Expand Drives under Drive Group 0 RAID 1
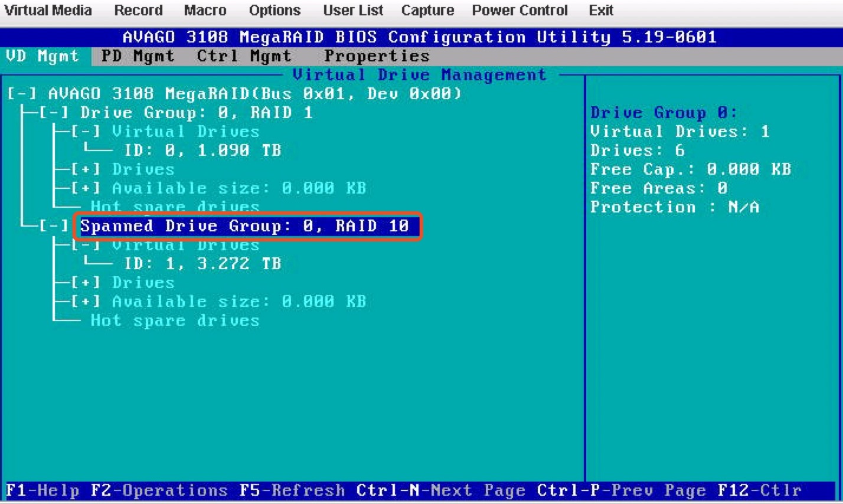 (86, 169)
